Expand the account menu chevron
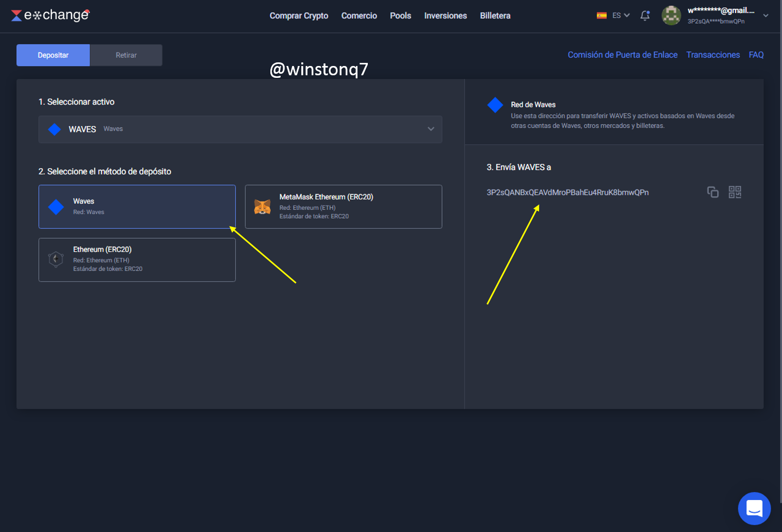This screenshot has width=782, height=532. [766, 15]
